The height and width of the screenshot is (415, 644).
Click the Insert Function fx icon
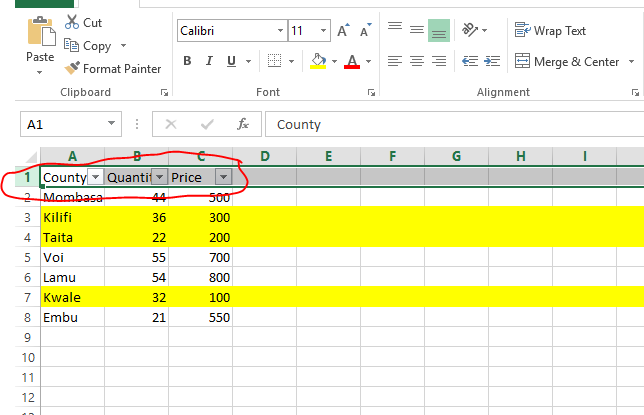pos(242,125)
